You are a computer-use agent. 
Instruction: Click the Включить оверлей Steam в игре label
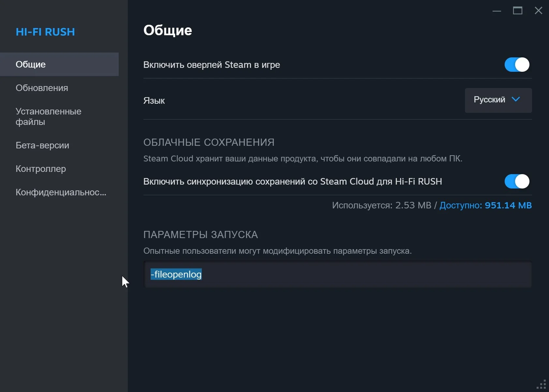pos(212,65)
